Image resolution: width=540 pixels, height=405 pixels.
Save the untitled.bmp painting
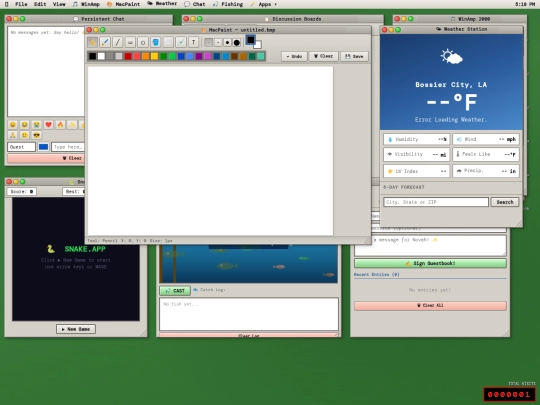coord(354,56)
